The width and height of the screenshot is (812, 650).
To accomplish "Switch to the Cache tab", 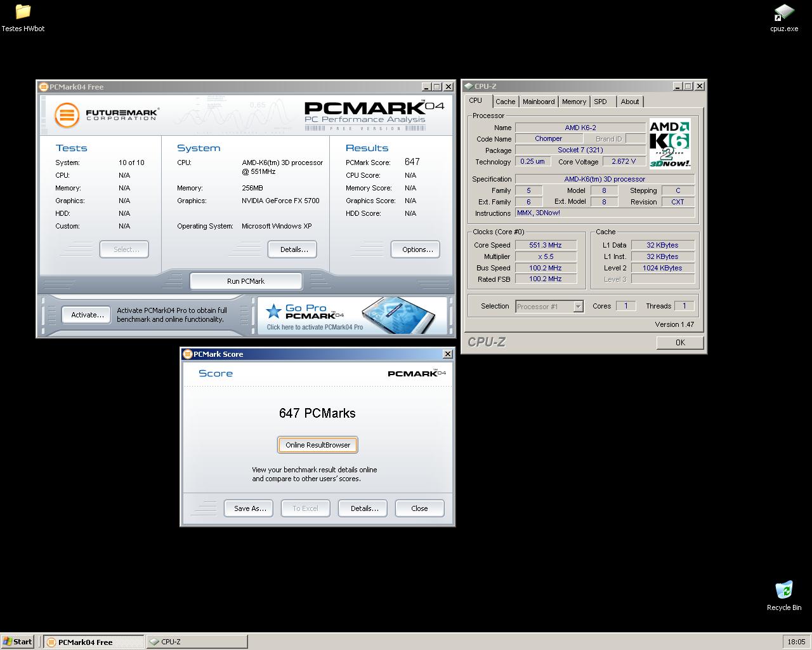I will pos(506,102).
